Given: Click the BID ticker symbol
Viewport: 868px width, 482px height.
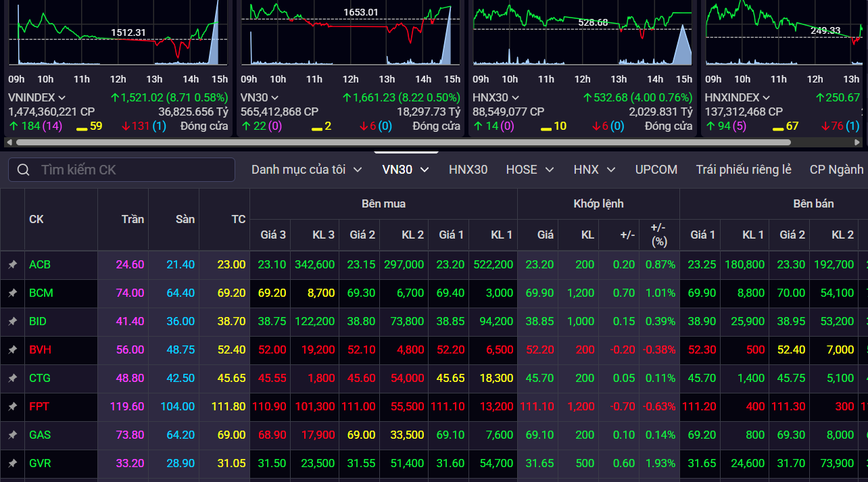Looking at the screenshot, I should coord(38,322).
